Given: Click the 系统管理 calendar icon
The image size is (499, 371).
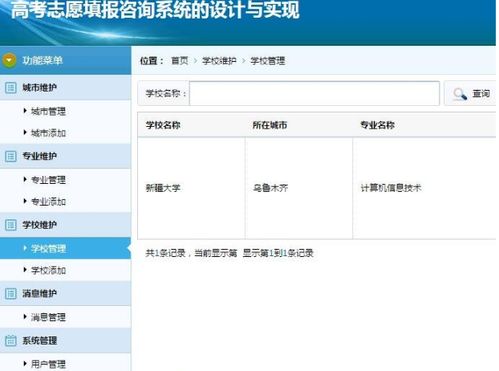Looking at the screenshot, I should 11,341.
